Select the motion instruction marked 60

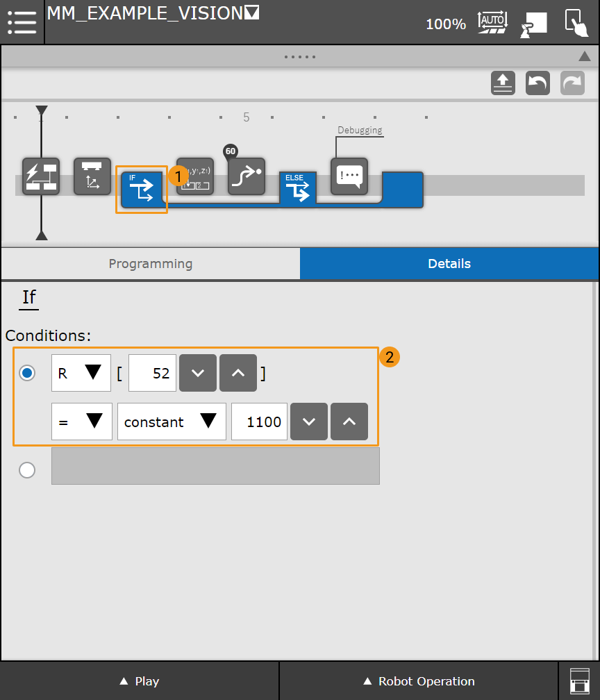point(247,176)
